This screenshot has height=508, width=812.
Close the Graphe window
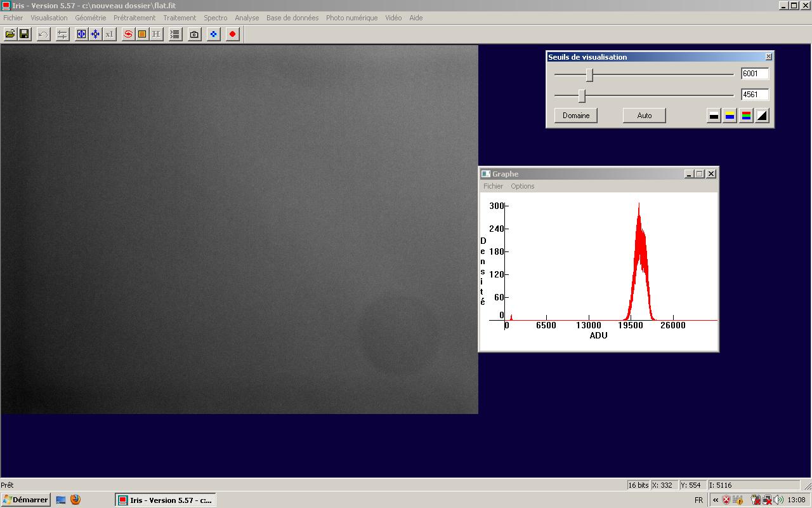[711, 174]
